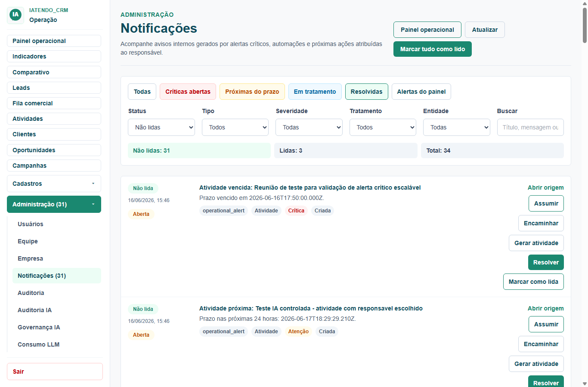Open Oportunidades section
Viewport: 588px width, 387px height.
tap(54, 150)
